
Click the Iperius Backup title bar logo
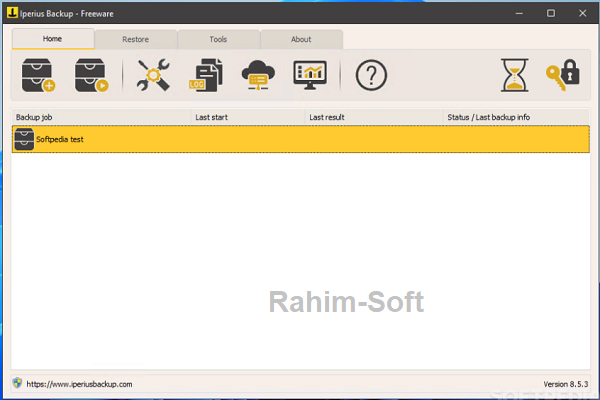[12, 13]
